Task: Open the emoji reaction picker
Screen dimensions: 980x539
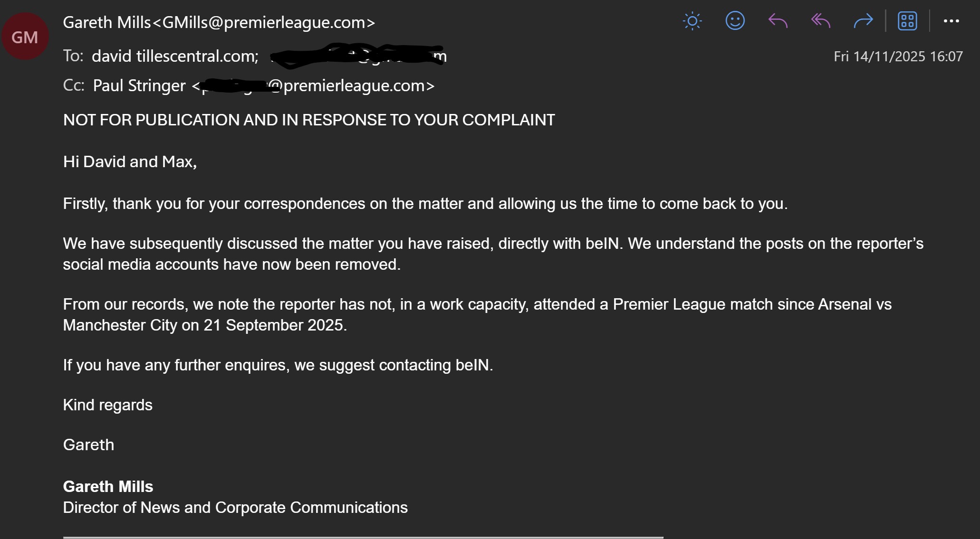Action: [x=735, y=21]
